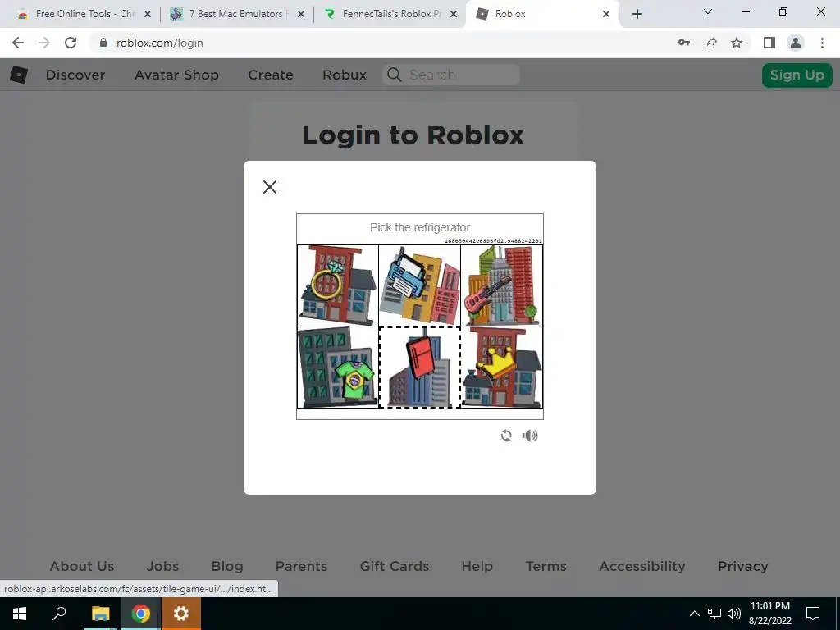Open the Discover page

click(75, 75)
